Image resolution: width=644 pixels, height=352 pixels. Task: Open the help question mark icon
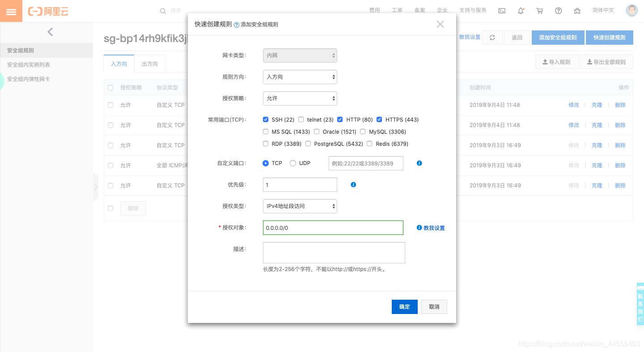pos(558,10)
